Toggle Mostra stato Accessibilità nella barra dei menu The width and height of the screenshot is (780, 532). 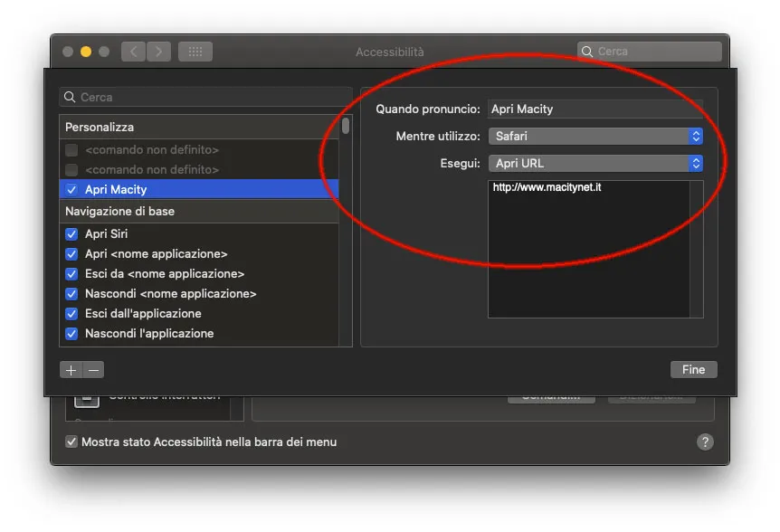[71, 442]
